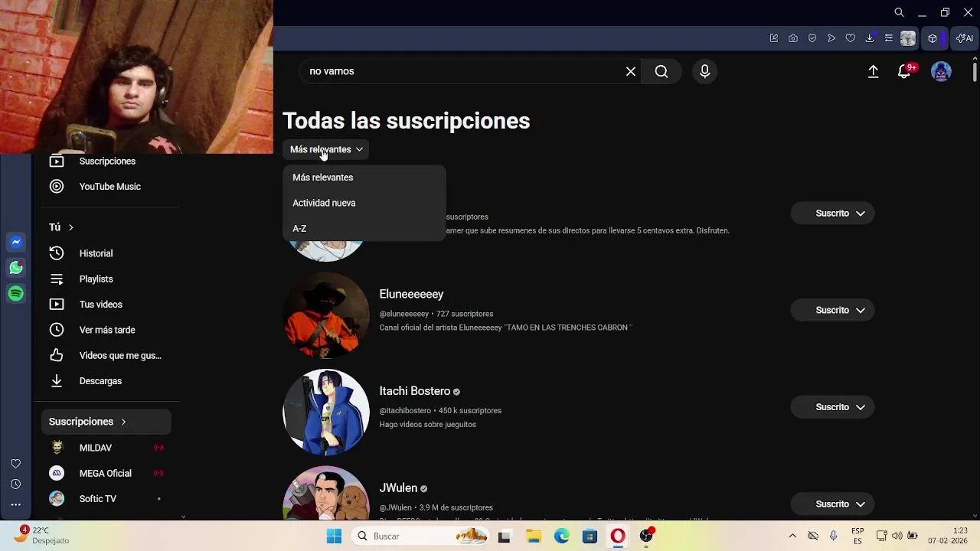Open Messenger in Opera sidebar

click(x=16, y=242)
